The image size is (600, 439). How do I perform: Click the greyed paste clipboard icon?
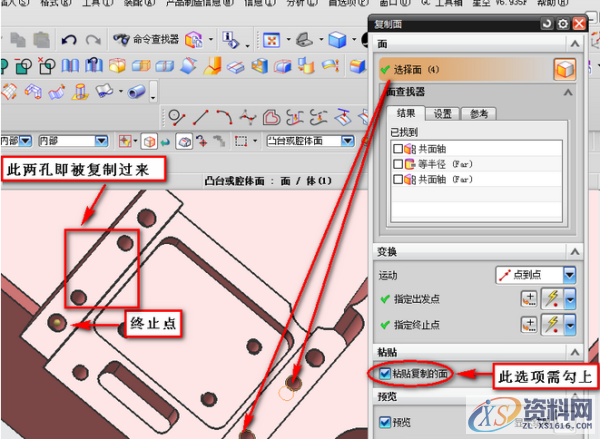tap(41, 40)
